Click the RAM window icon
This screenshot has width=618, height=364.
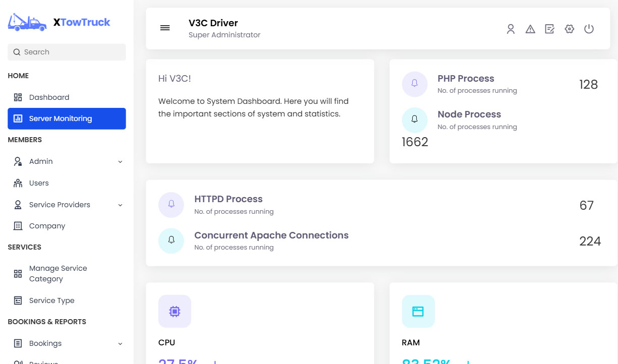(x=418, y=312)
